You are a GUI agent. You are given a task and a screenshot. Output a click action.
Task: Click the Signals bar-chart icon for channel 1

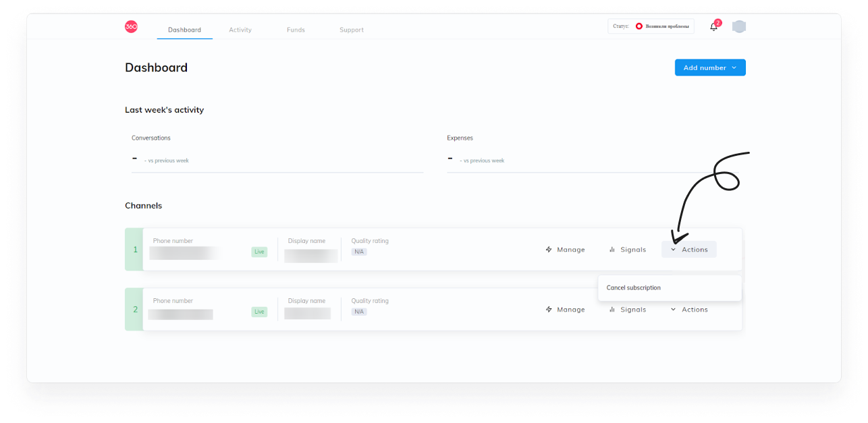(612, 250)
